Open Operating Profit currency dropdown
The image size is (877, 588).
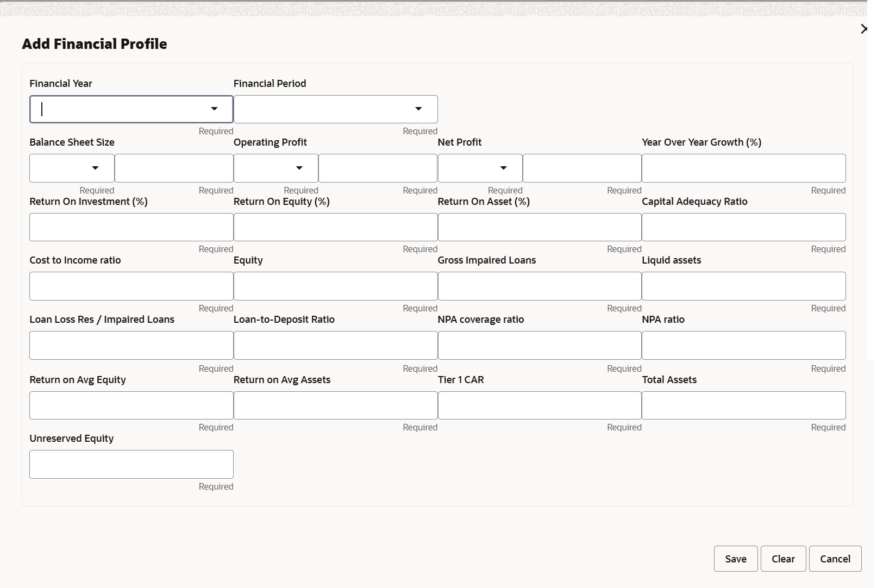point(299,168)
